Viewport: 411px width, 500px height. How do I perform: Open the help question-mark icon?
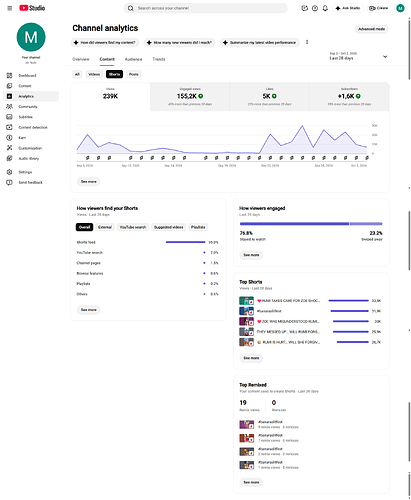(x=315, y=8)
